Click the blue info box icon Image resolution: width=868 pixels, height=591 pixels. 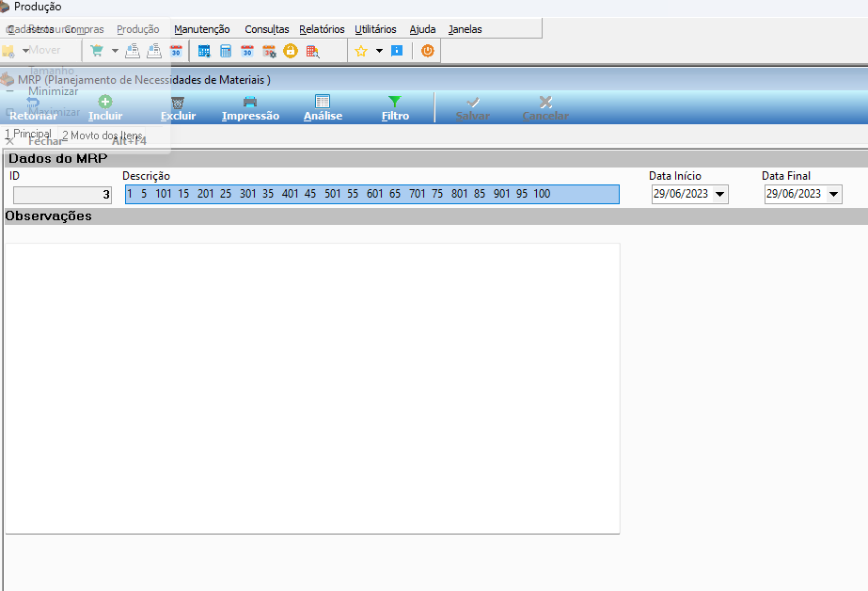tap(397, 51)
